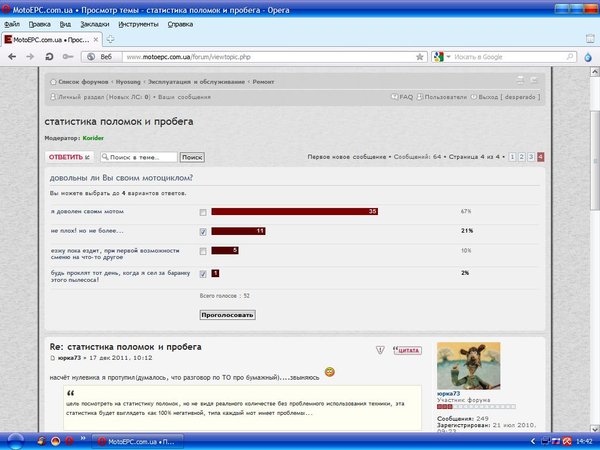Click the ОТВЕТИТЬ reply button
Viewport: 600px width, 450px height.
[x=69, y=157]
